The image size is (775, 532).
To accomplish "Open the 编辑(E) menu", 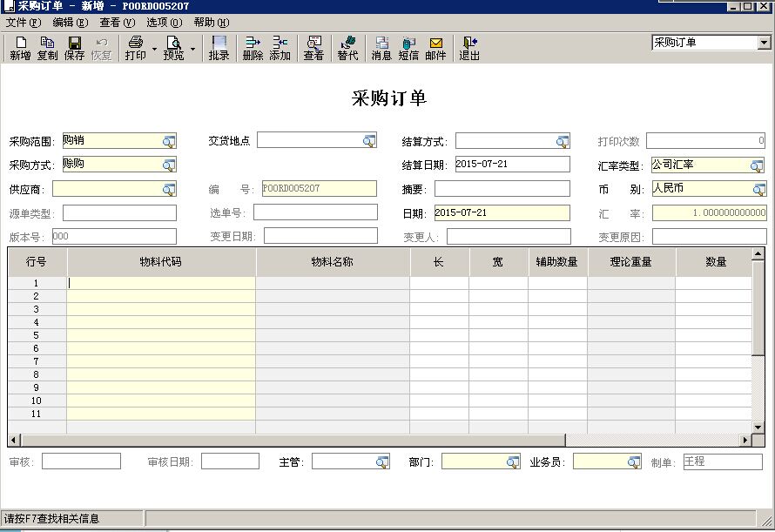I will (71, 23).
